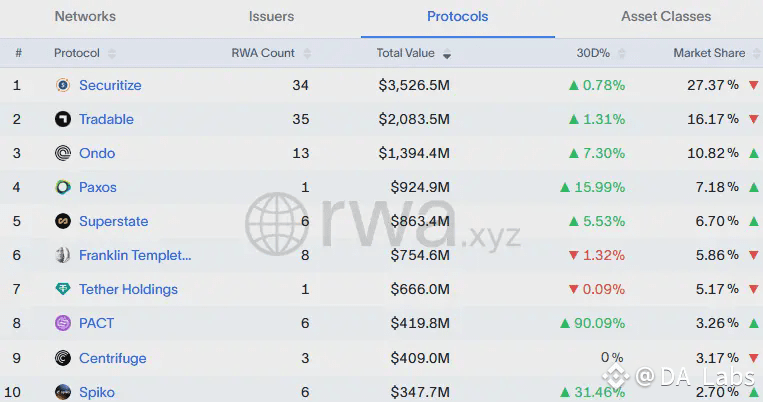Click Franklin Templeton total value $754.6M

click(420, 255)
